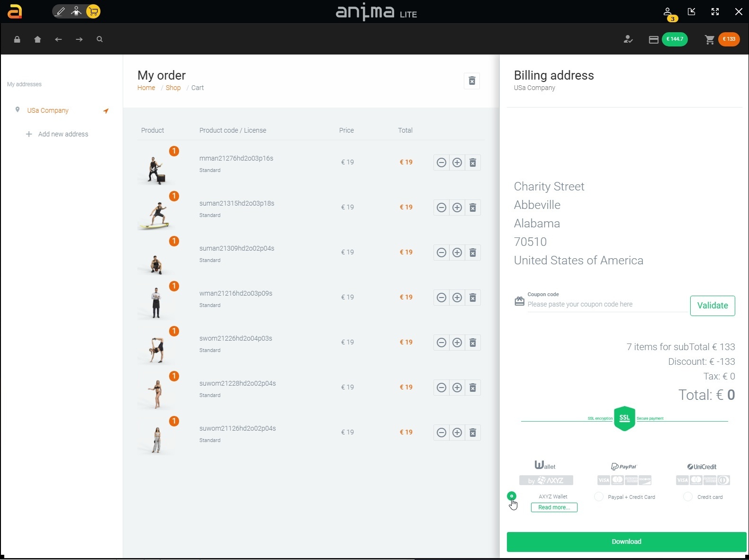
Task: Navigate forward with the right arrow
Action: tap(79, 39)
